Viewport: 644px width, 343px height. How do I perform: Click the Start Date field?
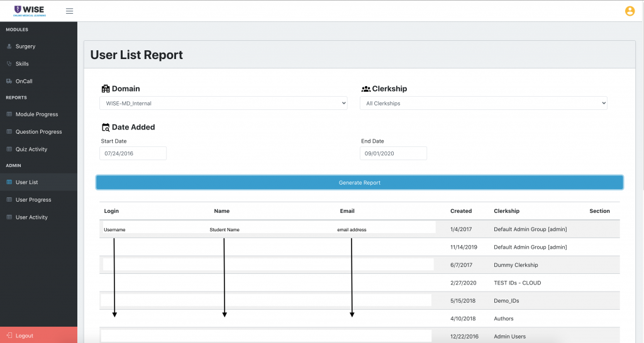pyautogui.click(x=133, y=153)
